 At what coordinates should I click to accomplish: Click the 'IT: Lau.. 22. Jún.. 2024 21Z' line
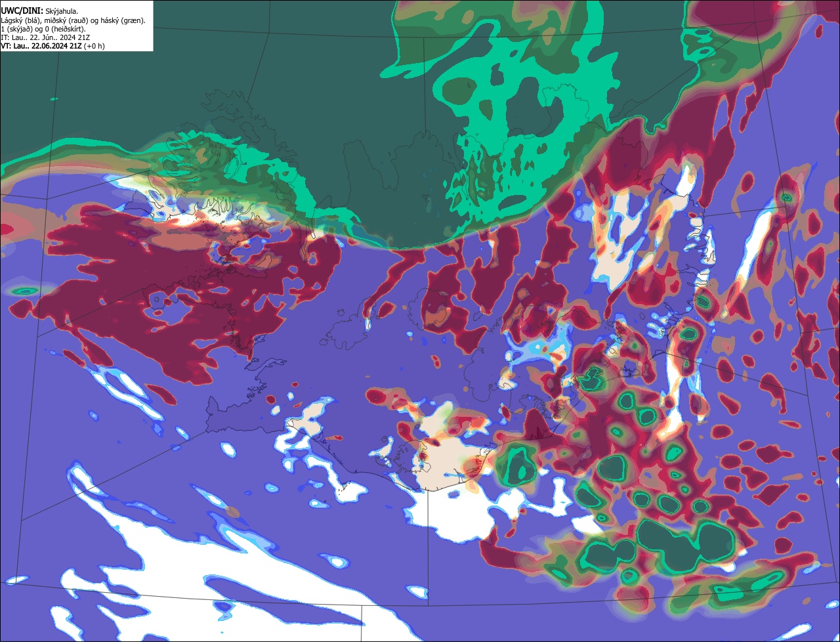(45, 37)
